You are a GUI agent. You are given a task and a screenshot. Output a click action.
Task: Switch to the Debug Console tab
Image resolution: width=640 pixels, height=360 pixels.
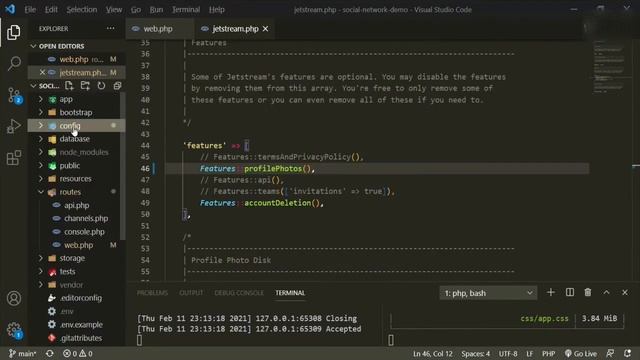tap(239, 293)
